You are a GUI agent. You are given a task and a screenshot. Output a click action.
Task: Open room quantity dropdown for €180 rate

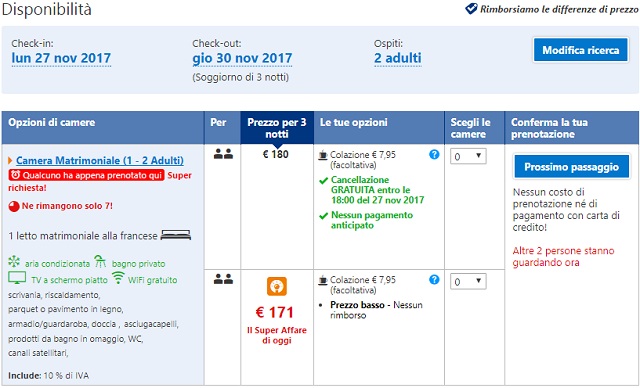click(x=468, y=156)
